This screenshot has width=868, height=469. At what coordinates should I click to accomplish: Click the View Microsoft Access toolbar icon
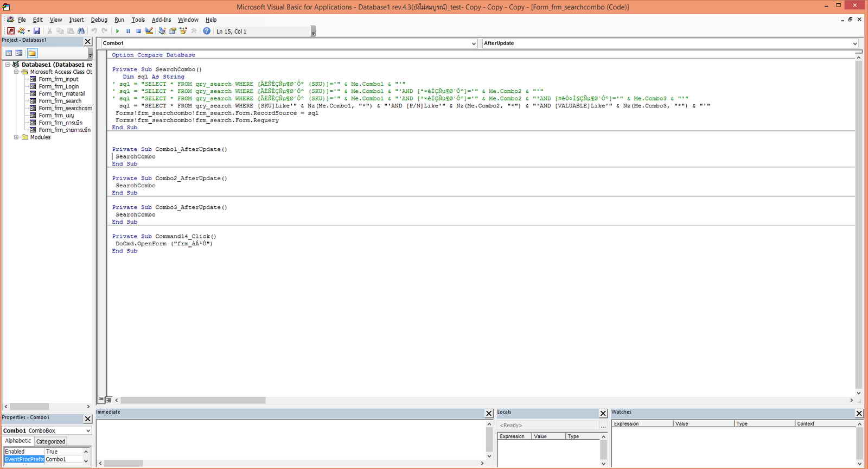(x=10, y=31)
